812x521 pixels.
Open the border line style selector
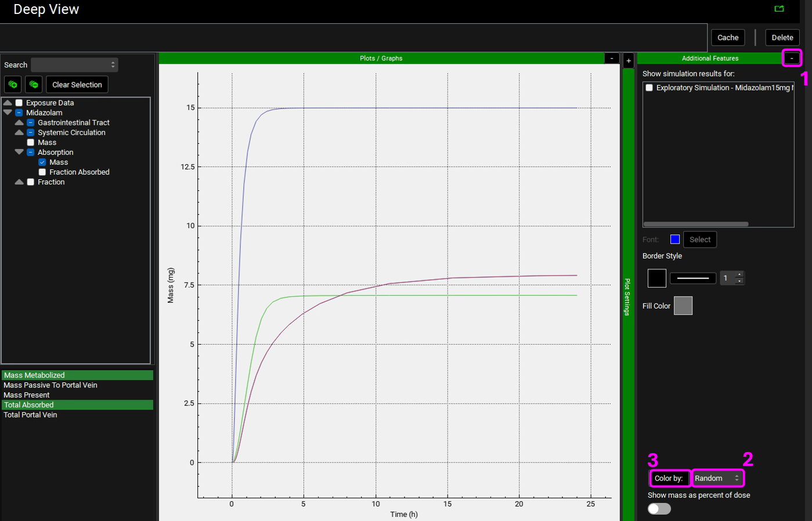coord(693,278)
